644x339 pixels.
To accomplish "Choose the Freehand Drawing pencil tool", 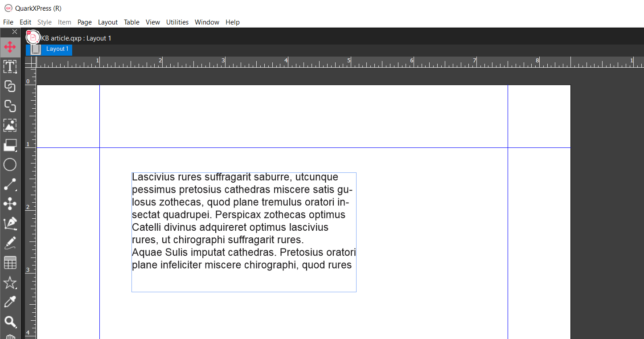I will point(10,243).
